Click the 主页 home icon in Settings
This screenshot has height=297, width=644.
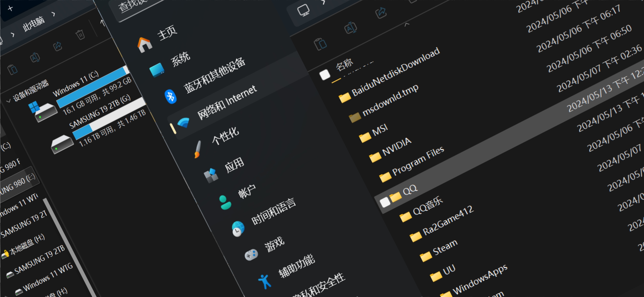(145, 45)
